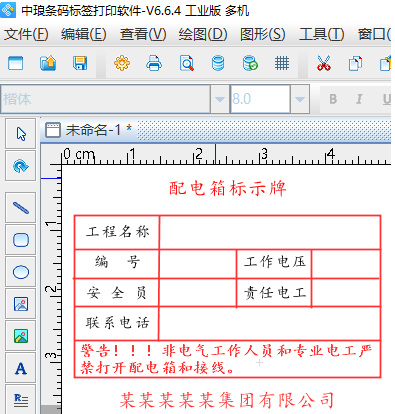Click the printer icon
Screen dimensions: 395x414
pyautogui.click(x=154, y=63)
